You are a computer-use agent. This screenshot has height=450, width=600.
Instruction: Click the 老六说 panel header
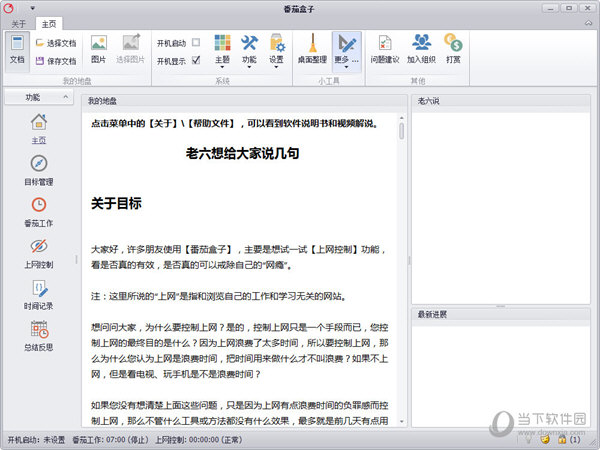click(501, 101)
